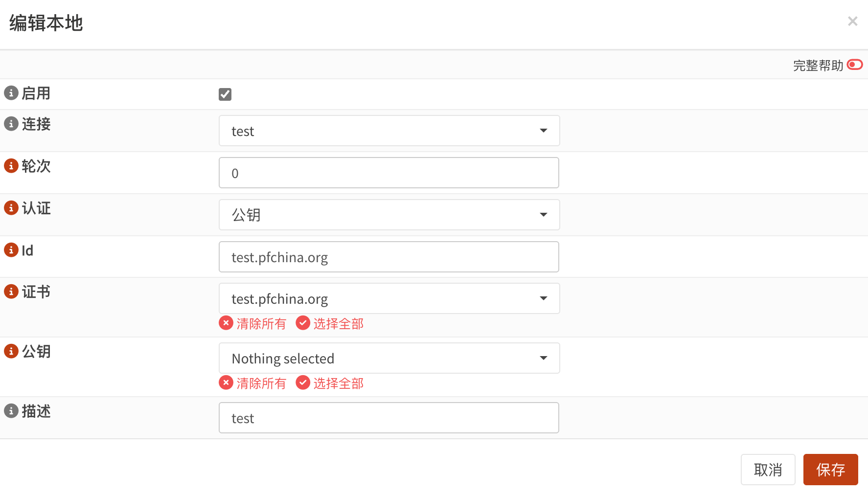Click 选择全部 under the 公钥 field
The height and width of the screenshot is (495, 868).
click(x=330, y=383)
